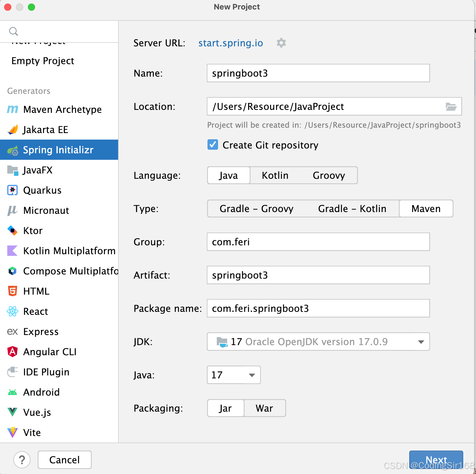Choose Gradle - Groovy build type
476x474 pixels.
[x=256, y=209]
